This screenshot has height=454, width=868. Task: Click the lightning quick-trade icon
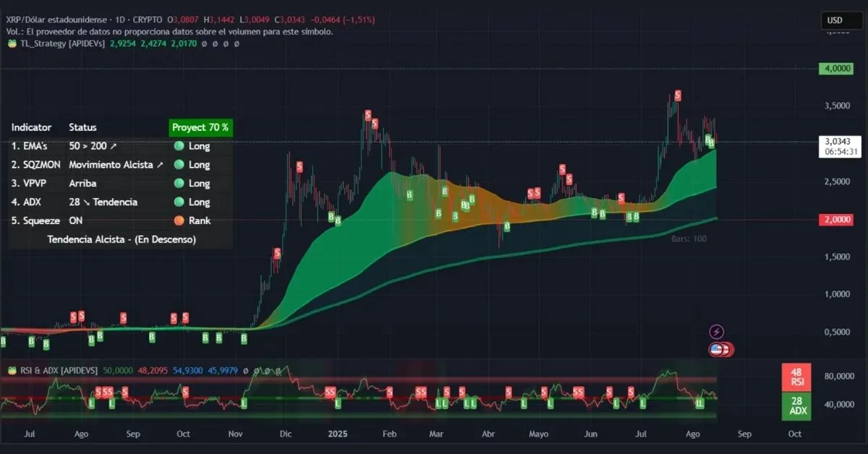(715, 332)
